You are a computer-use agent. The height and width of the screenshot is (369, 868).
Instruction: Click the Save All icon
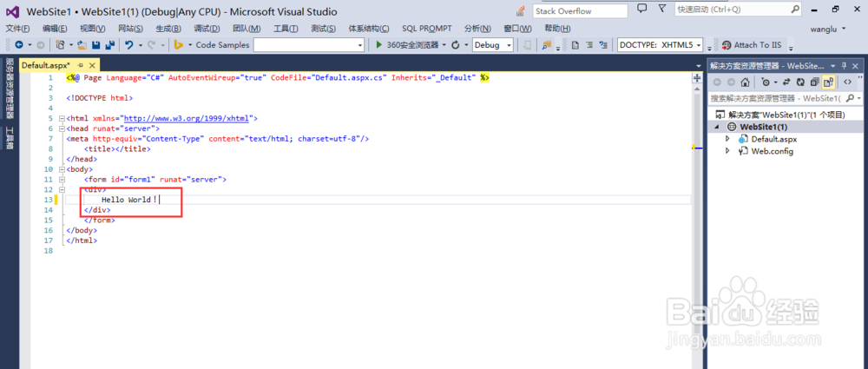point(109,45)
